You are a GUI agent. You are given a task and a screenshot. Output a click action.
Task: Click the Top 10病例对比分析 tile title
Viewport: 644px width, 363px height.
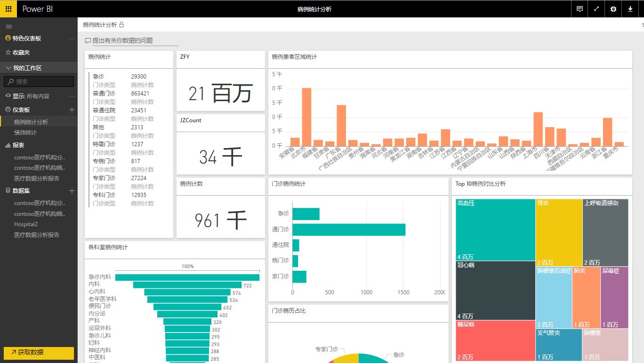481,184
